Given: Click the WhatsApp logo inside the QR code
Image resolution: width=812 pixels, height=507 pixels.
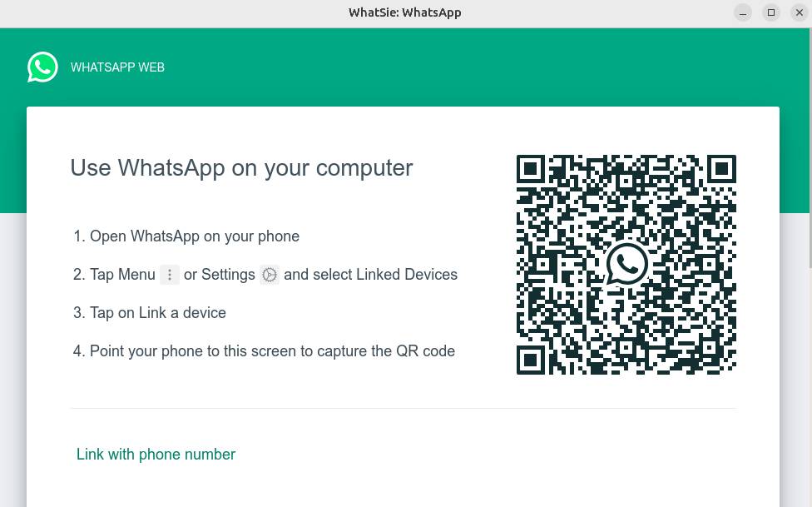Looking at the screenshot, I should [626, 264].
